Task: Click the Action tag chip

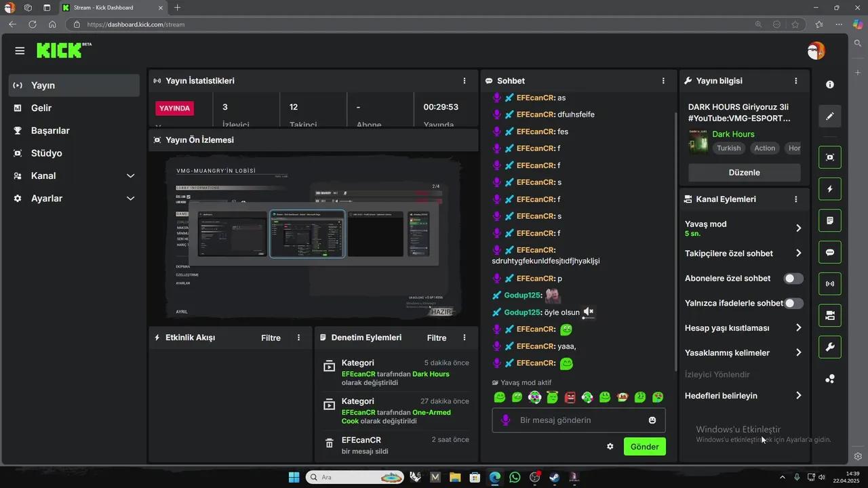Action: click(x=764, y=148)
